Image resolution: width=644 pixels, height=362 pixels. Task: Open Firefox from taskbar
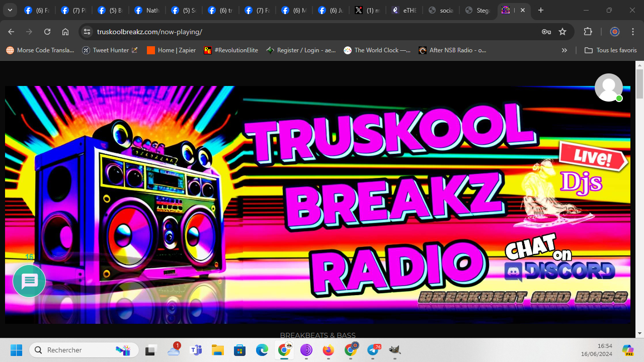pyautogui.click(x=329, y=350)
